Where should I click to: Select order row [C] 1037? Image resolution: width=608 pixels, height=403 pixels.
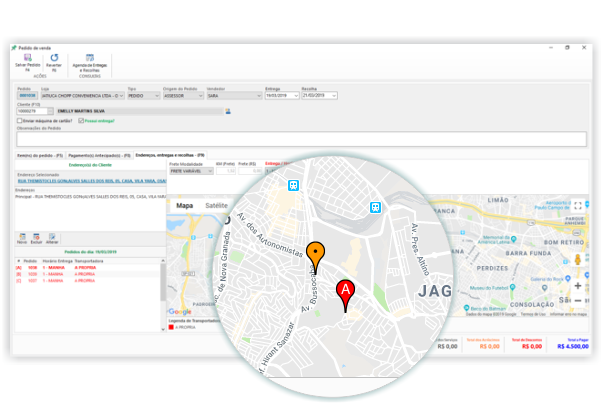[88, 281]
